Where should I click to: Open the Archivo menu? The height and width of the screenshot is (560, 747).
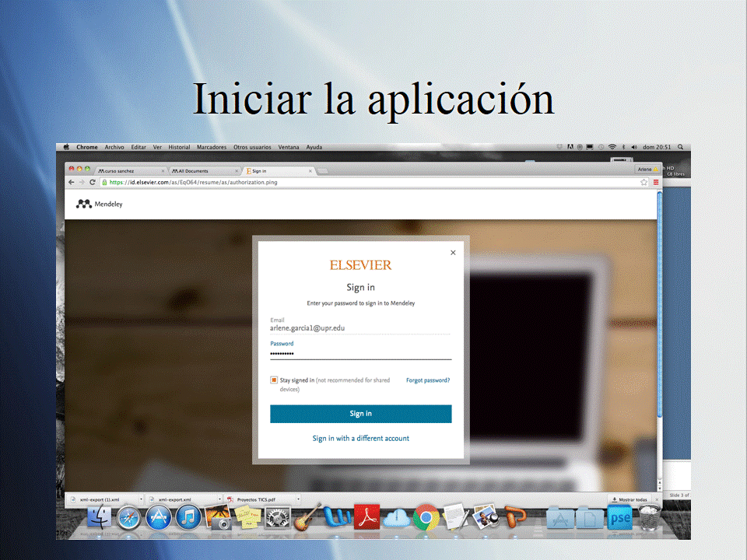(x=114, y=147)
